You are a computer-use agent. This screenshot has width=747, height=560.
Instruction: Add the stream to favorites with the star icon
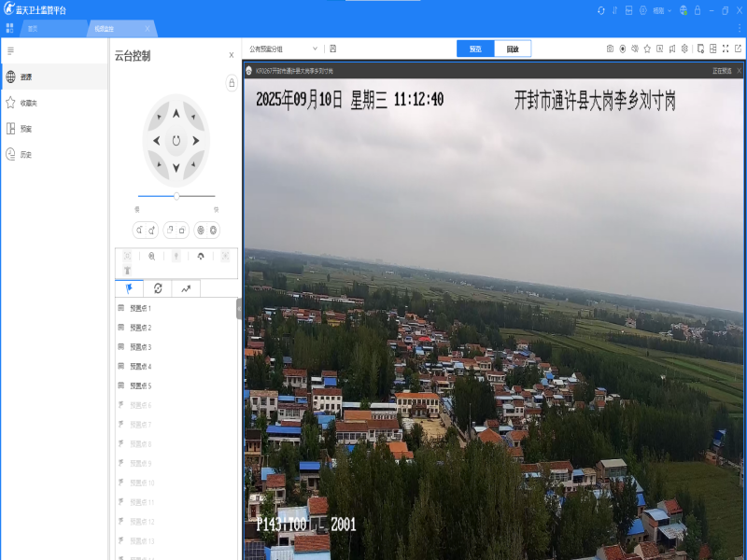tap(647, 49)
